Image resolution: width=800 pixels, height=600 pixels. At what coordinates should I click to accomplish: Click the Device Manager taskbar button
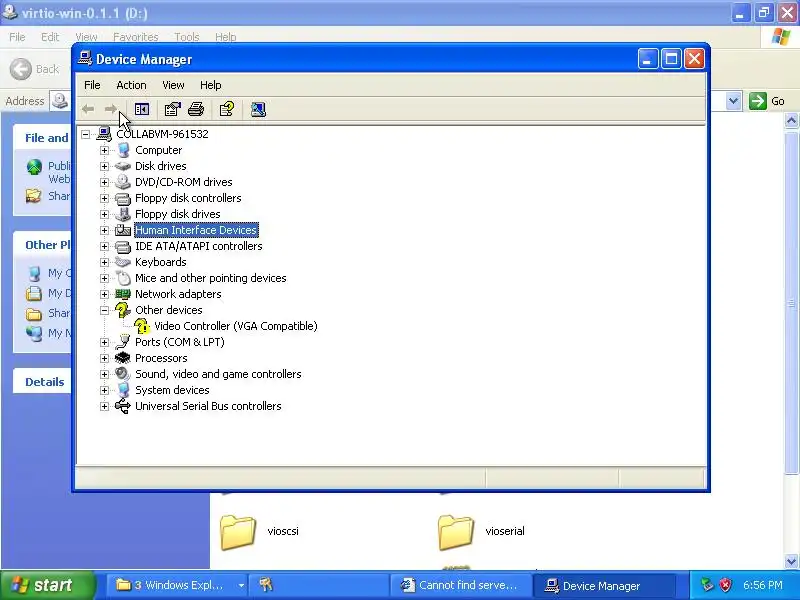(x=604, y=585)
